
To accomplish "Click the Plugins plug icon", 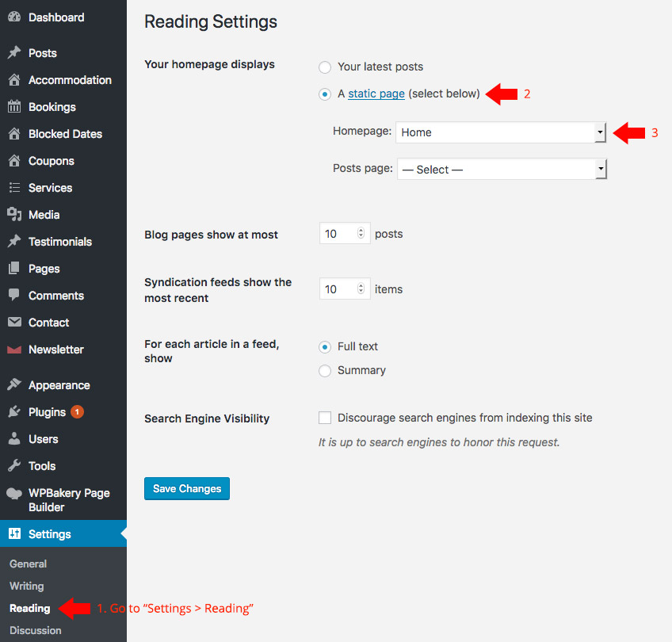I will tap(14, 412).
